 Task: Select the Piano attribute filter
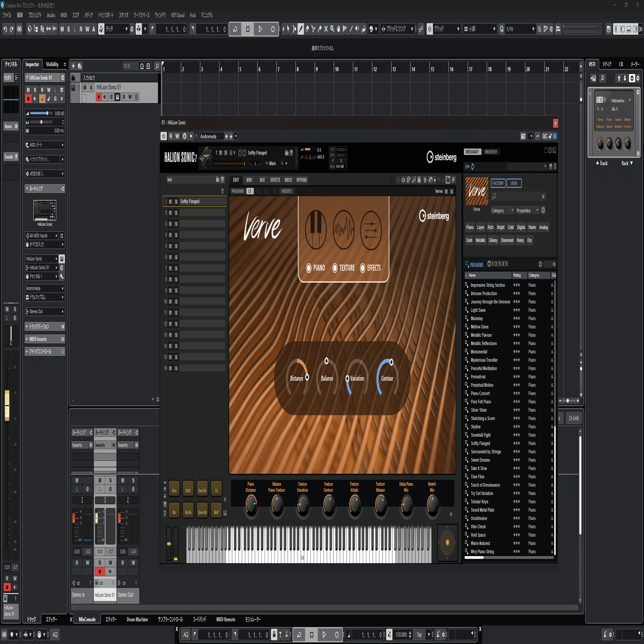(469, 227)
